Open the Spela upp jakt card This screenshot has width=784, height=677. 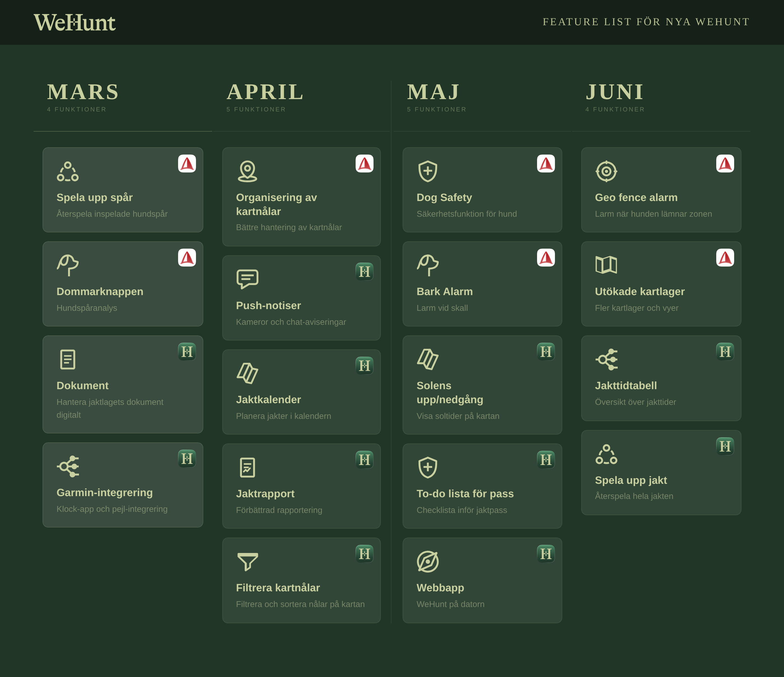click(661, 472)
